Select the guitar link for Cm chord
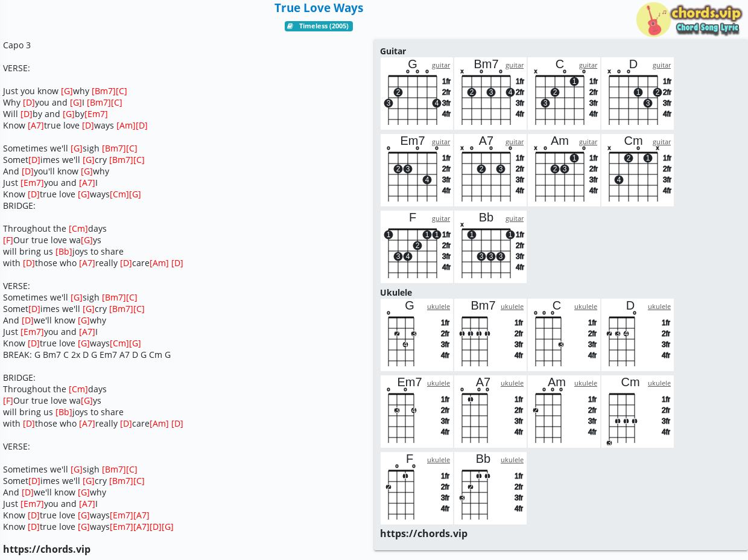 [x=662, y=142]
